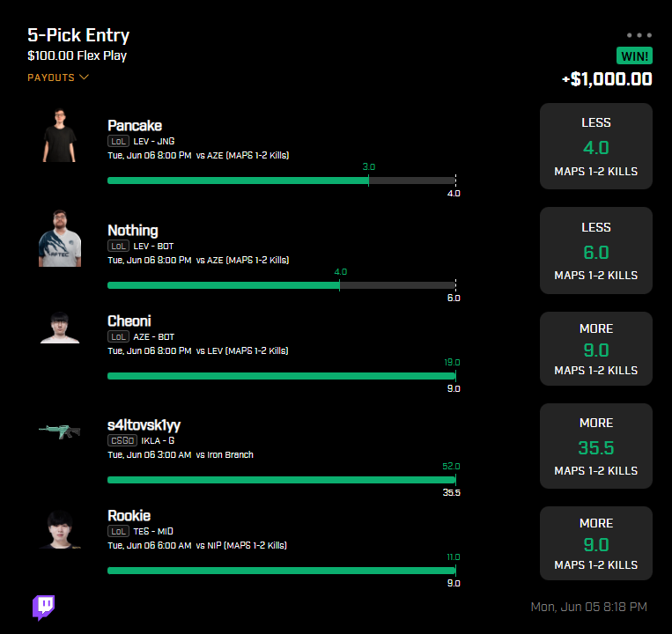Open the three-dot options menu
Screen dimensions: 672x634
coord(639,35)
